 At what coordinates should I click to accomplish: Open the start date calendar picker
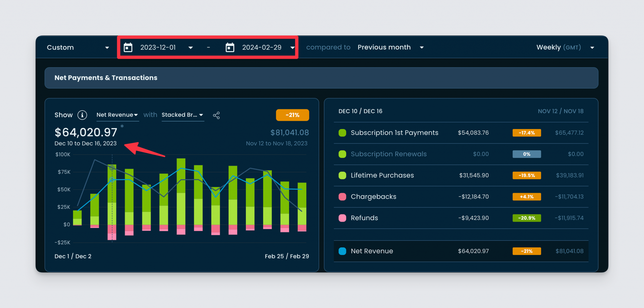tap(128, 47)
